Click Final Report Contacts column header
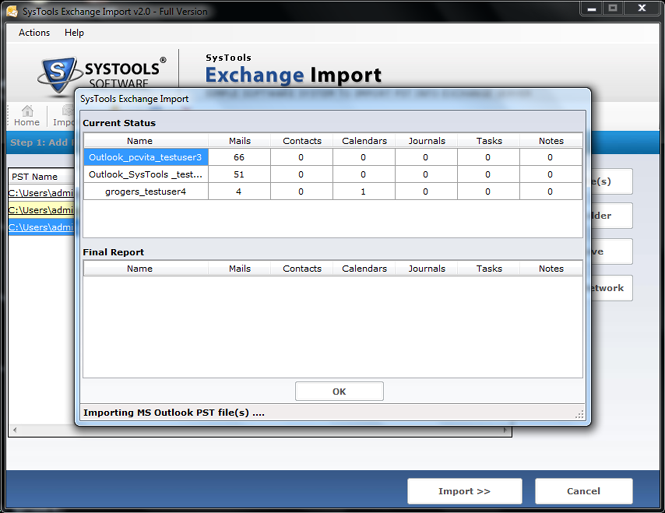Viewport: 665px width, 513px height. coord(302,269)
